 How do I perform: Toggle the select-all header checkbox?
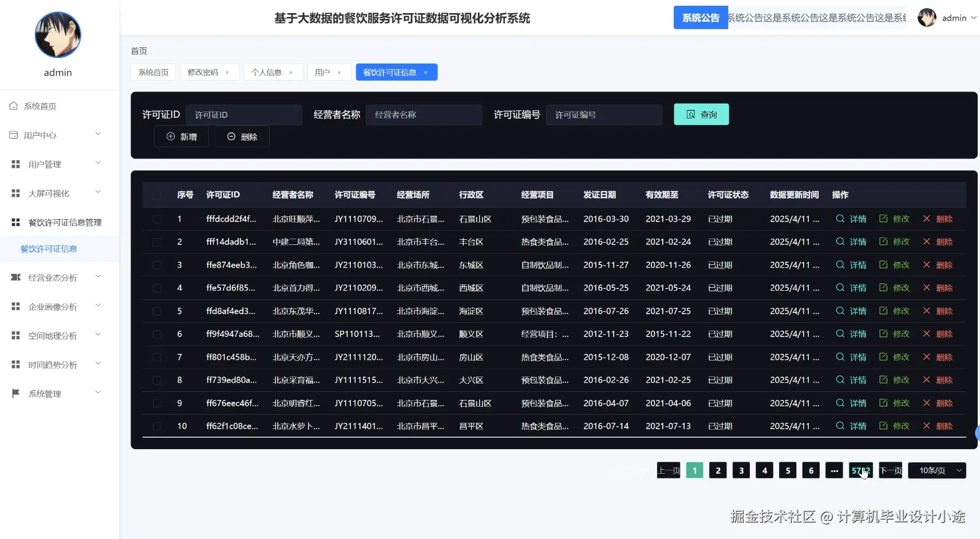(x=157, y=195)
